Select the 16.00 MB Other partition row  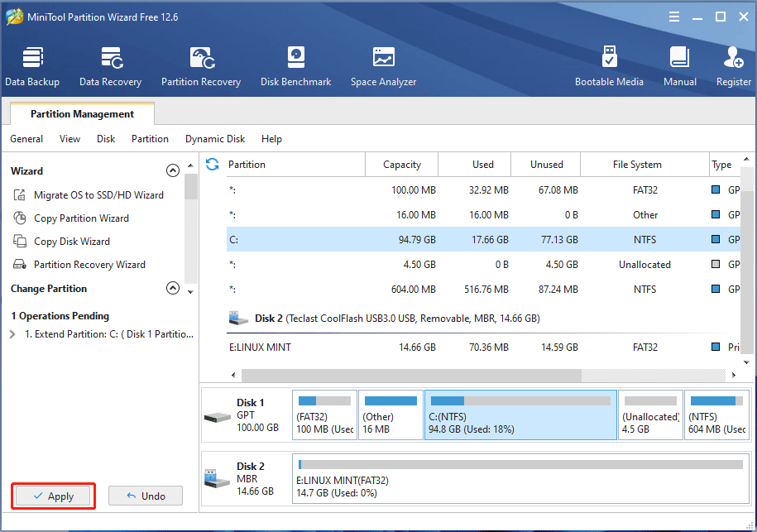[x=483, y=215]
